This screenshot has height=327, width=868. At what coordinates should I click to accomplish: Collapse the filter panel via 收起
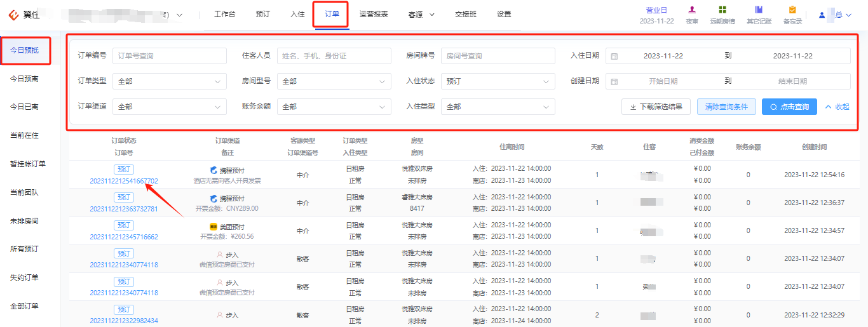[x=837, y=107]
